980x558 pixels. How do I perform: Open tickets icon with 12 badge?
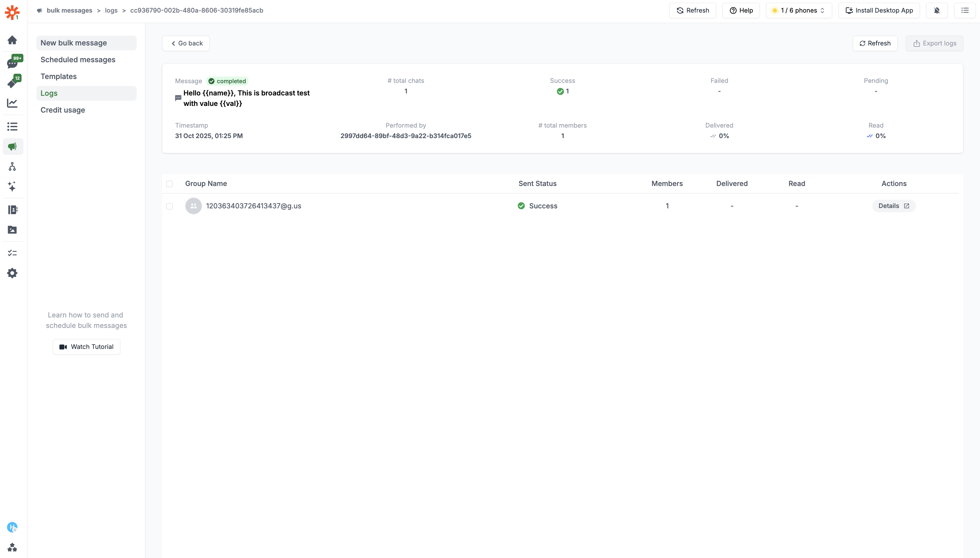point(12,83)
